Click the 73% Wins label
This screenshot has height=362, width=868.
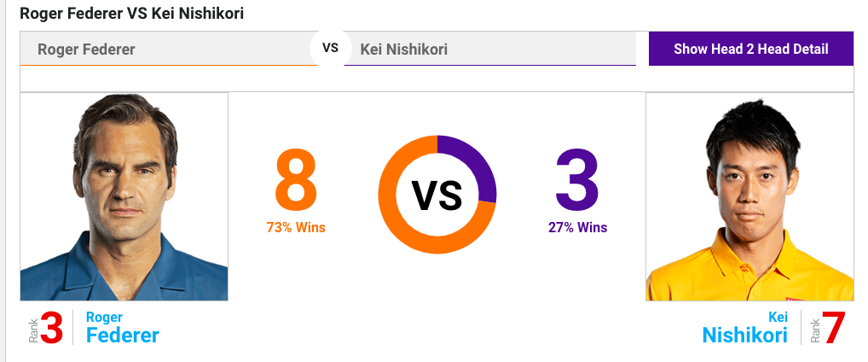point(296,227)
